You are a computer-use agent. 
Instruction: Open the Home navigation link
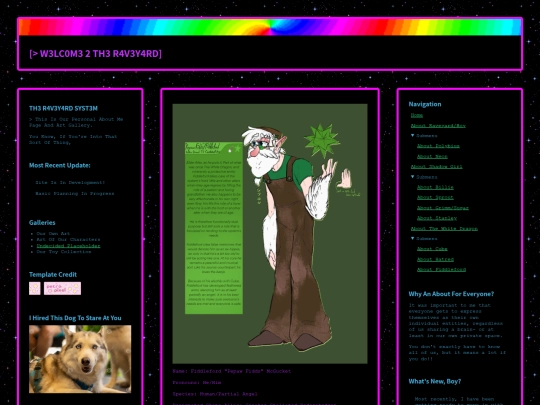pos(416,115)
